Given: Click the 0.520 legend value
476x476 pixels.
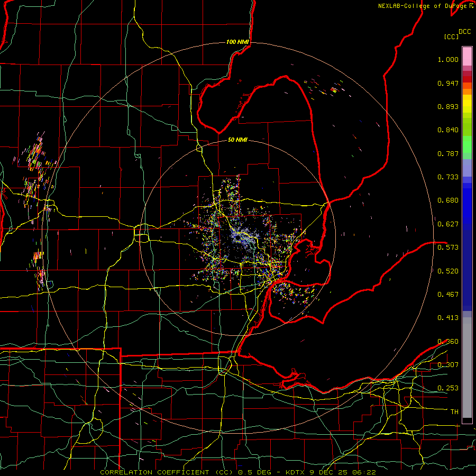Looking at the screenshot, I should 448,271.
